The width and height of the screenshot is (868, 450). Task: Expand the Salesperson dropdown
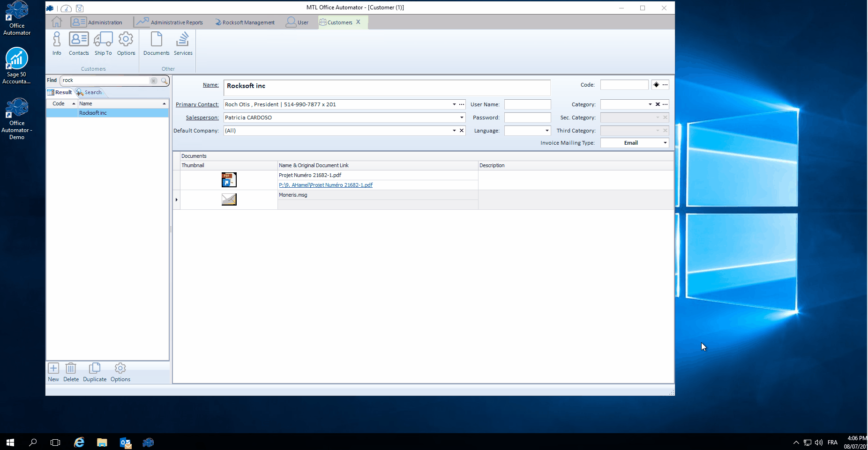coord(461,118)
